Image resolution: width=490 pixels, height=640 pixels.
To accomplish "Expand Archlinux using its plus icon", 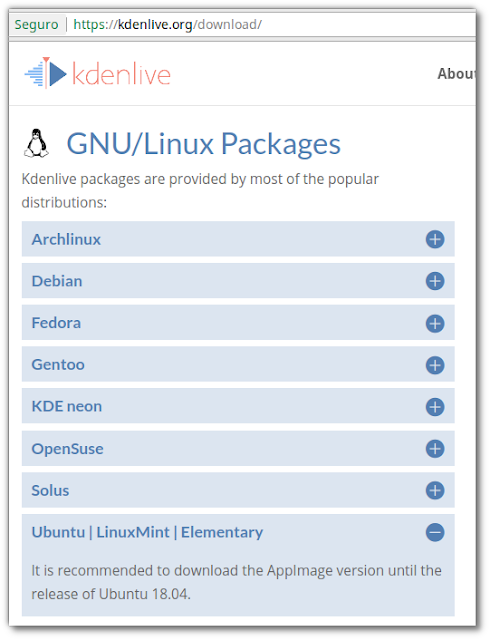I will click(x=435, y=239).
